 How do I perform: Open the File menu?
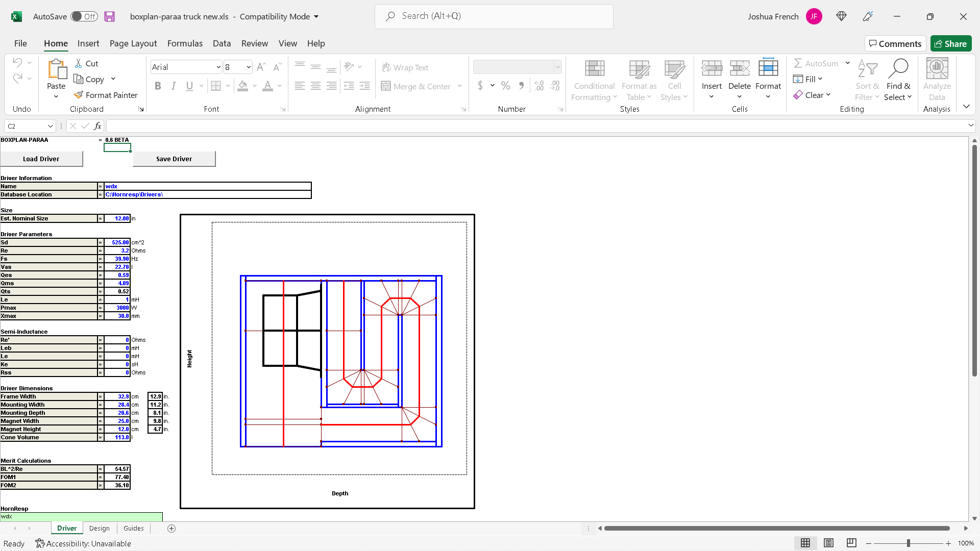coord(20,43)
